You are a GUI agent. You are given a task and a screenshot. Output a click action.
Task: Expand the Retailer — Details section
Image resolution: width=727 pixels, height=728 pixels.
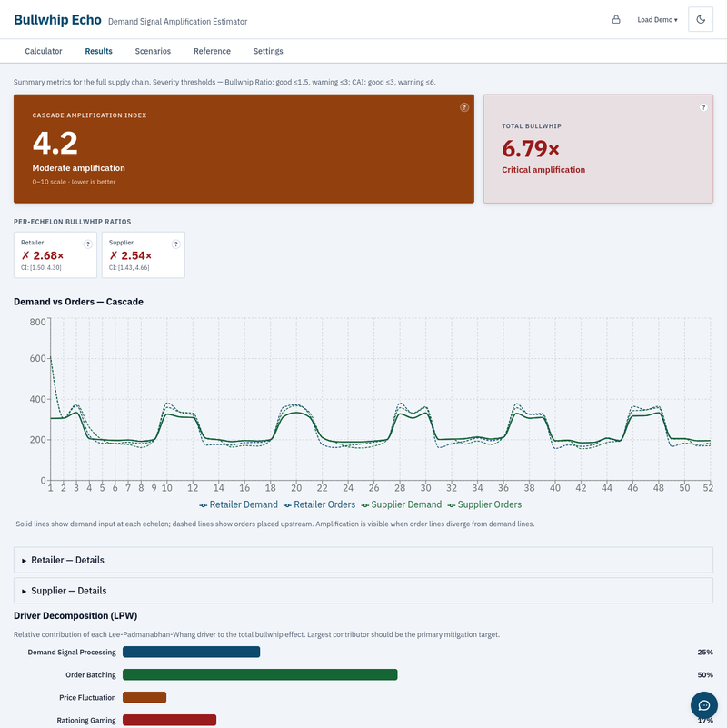click(363, 560)
